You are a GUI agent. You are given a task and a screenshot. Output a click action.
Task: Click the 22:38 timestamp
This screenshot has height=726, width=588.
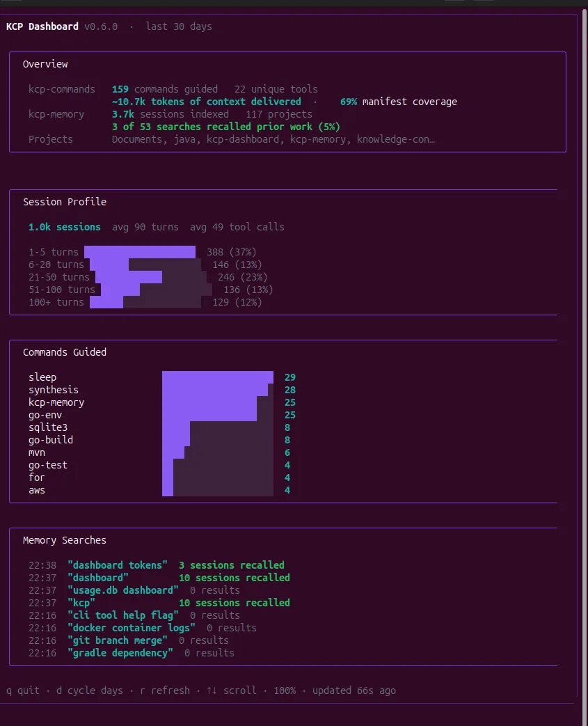coord(42,565)
